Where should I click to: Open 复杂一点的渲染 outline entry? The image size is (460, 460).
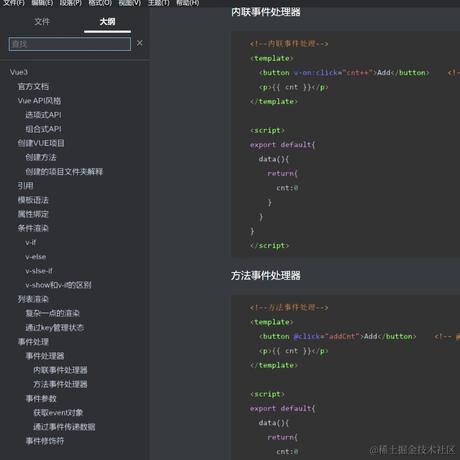(53, 313)
